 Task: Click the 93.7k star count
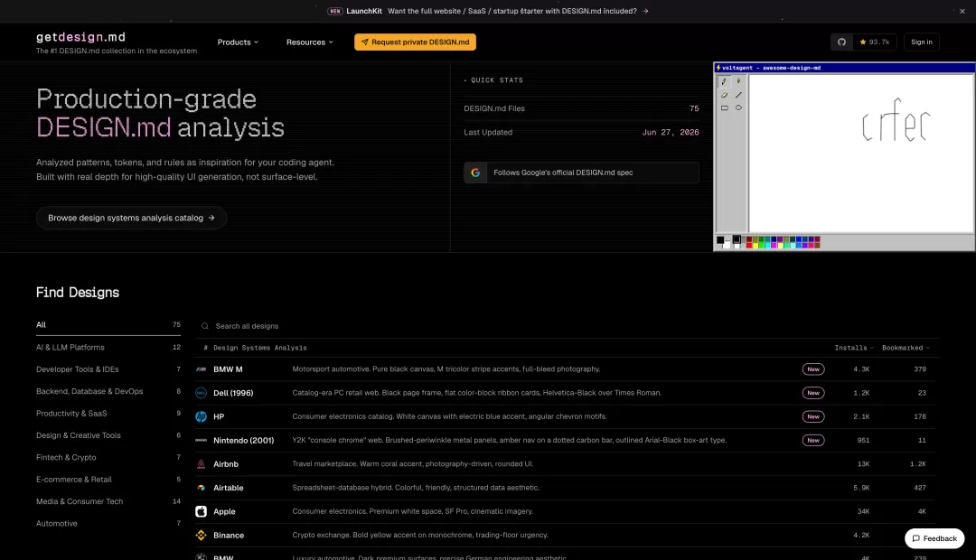(875, 42)
